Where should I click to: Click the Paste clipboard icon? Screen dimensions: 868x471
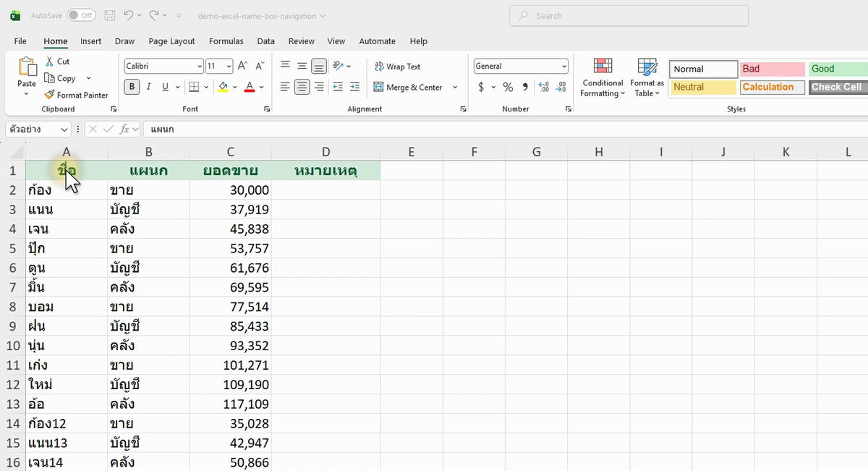tap(27, 67)
